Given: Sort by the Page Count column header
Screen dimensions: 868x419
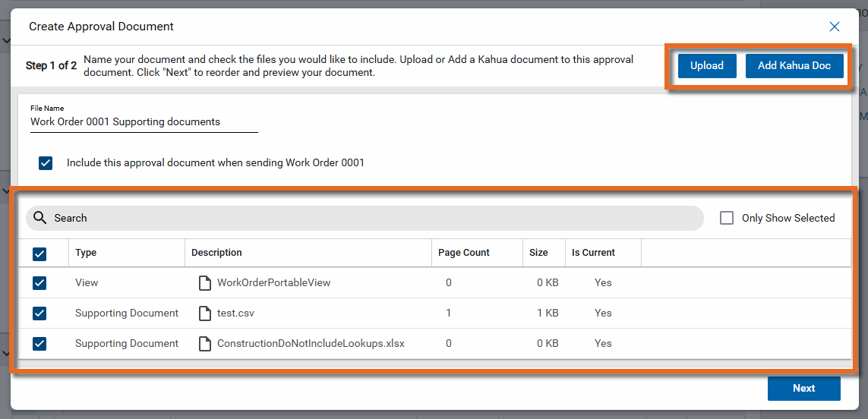Looking at the screenshot, I should click(463, 253).
